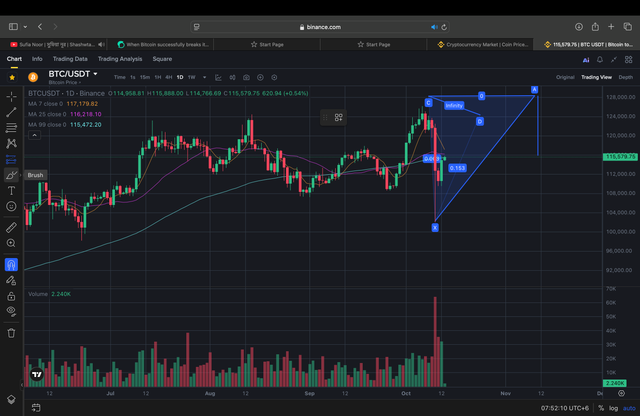Switch to the Trading Analysis tab
The width and height of the screenshot is (640, 416).
point(120,59)
